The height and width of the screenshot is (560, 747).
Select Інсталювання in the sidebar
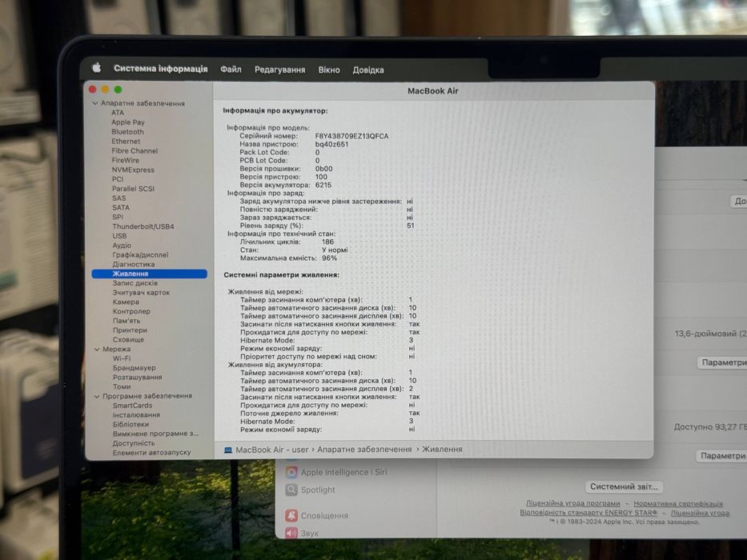point(137,415)
